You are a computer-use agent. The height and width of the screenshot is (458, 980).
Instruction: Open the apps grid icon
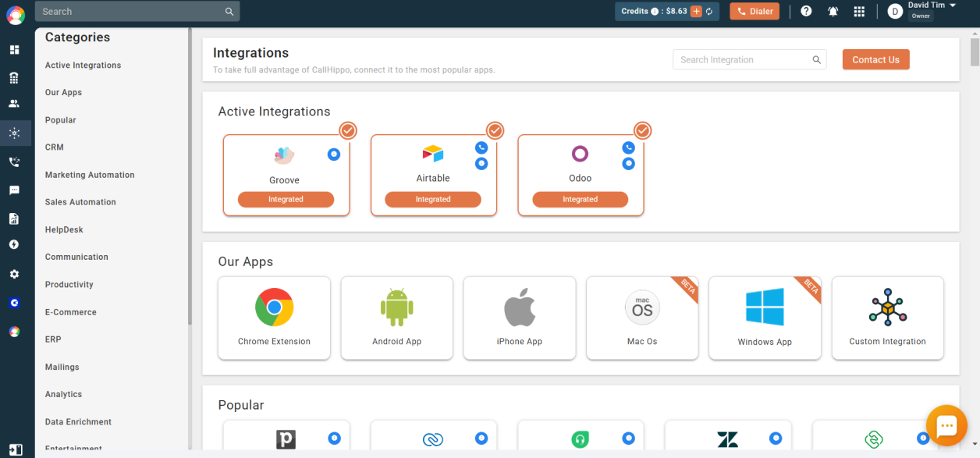[859, 11]
